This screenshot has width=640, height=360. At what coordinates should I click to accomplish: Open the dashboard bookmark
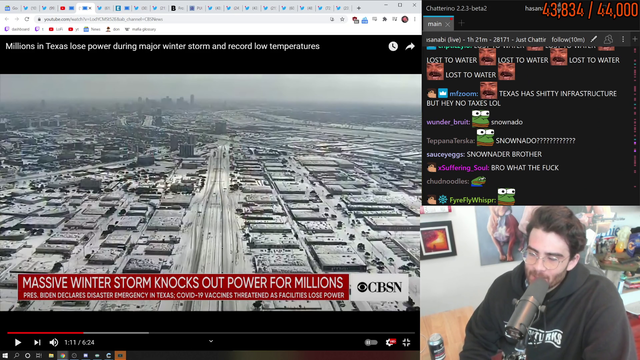coord(17,29)
